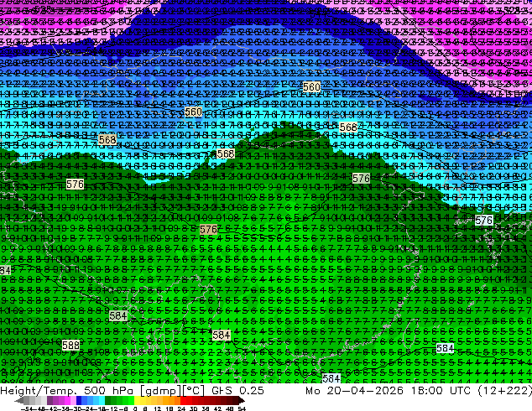
Task: Click the "[gdmp]" unit label
Action: tap(161, 391)
